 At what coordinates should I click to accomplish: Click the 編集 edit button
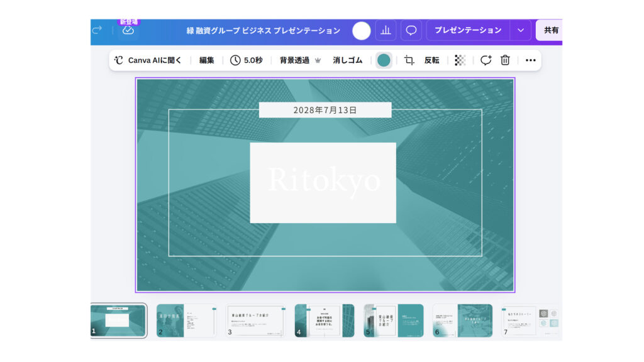(206, 60)
